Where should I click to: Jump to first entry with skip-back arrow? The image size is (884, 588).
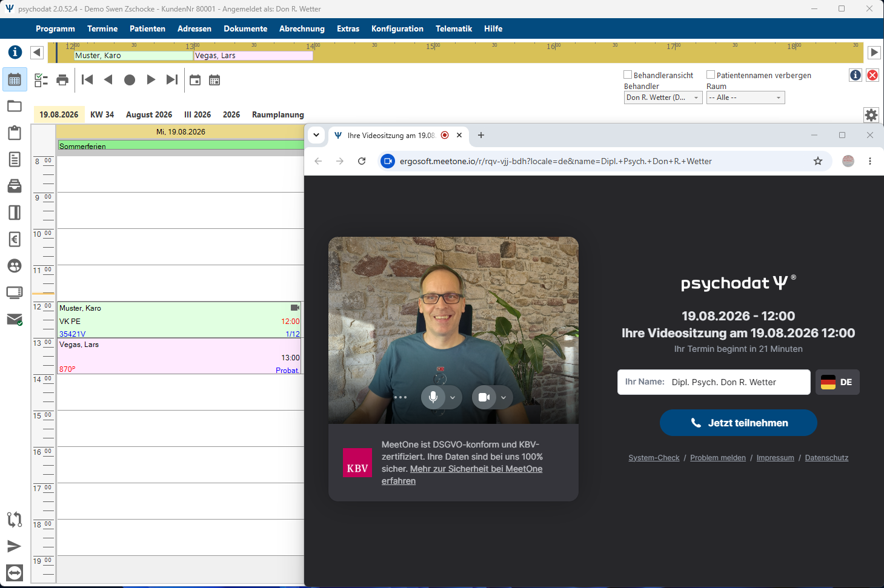(x=87, y=80)
